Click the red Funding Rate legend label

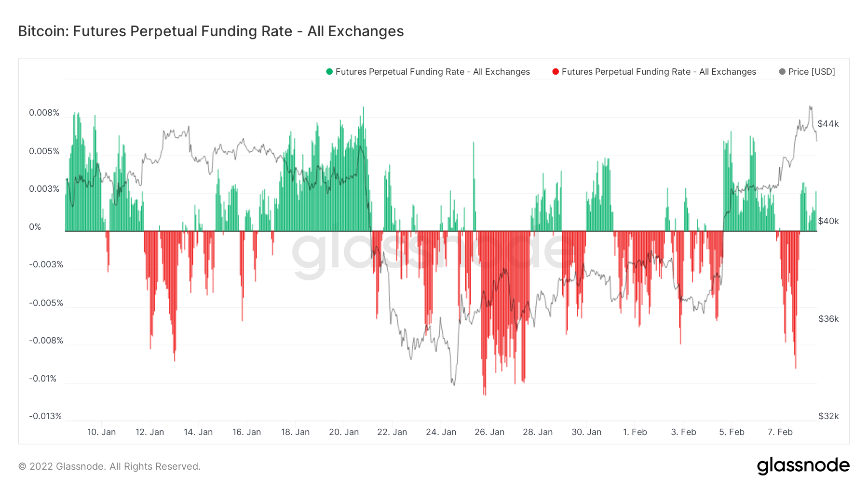(659, 72)
